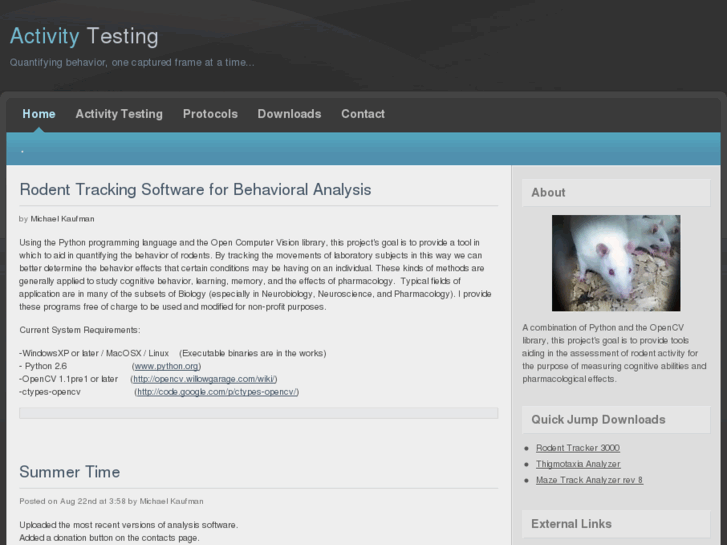Screen dimensions: 727x545
Task: Select Downloads in the navigation bar
Action: (289, 114)
